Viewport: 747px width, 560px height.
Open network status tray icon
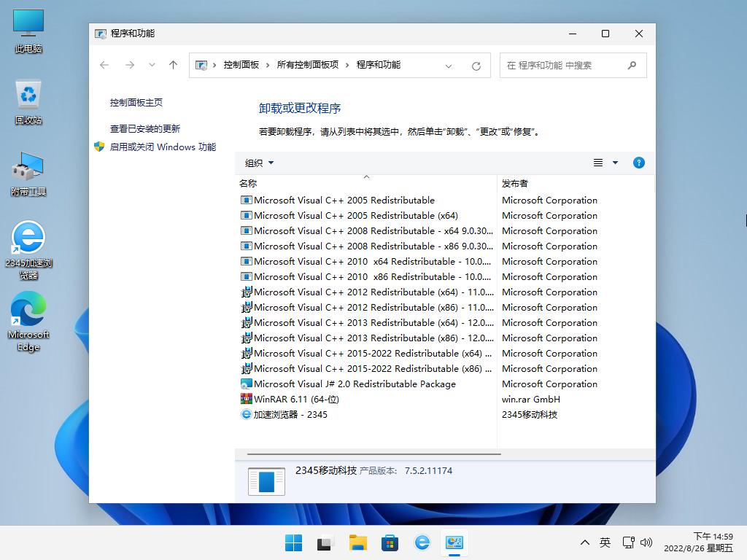coord(628,542)
